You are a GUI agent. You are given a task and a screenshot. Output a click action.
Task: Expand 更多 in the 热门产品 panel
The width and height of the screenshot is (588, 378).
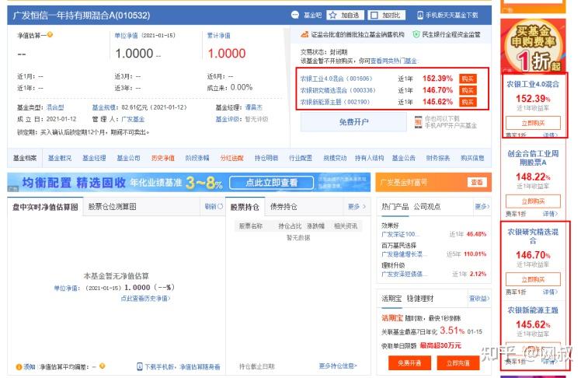[x=482, y=206]
